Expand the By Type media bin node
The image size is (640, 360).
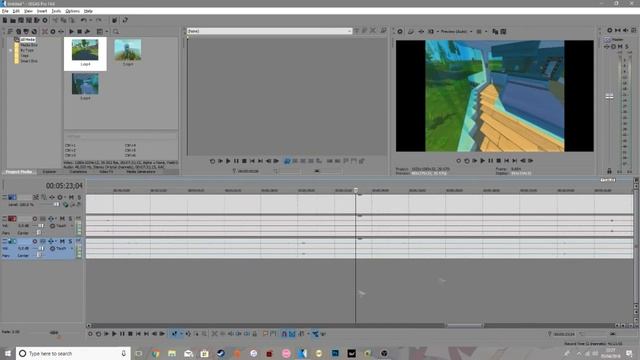point(11,50)
